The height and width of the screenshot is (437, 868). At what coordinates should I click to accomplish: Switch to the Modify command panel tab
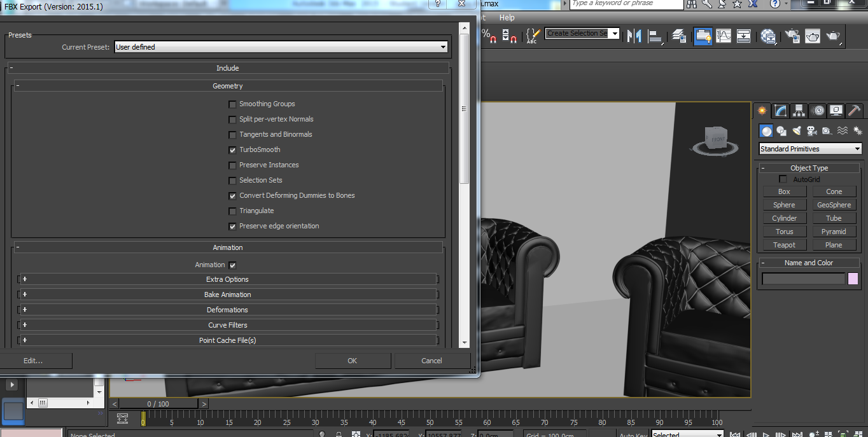click(780, 111)
